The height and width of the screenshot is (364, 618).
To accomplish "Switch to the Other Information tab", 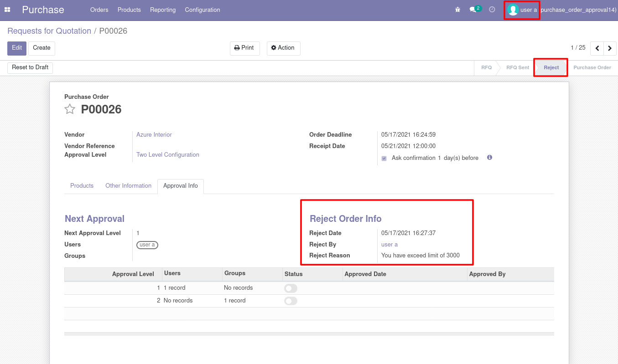I will [129, 186].
